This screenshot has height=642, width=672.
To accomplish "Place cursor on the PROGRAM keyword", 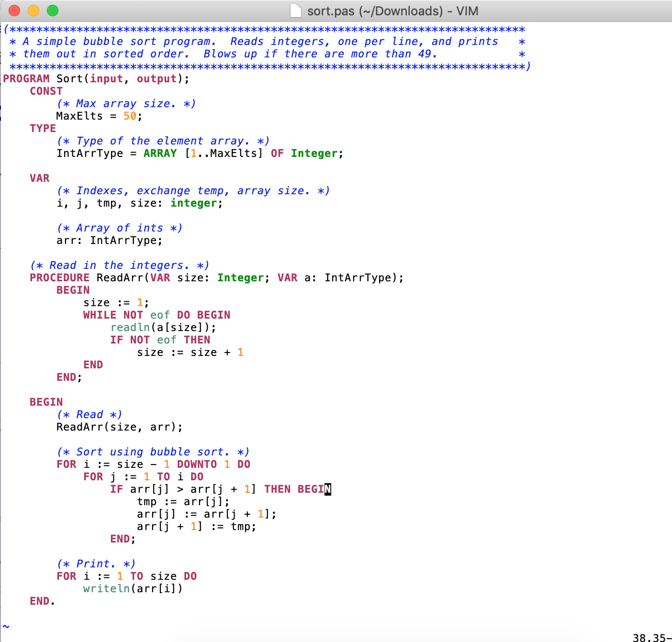I will point(26,79).
